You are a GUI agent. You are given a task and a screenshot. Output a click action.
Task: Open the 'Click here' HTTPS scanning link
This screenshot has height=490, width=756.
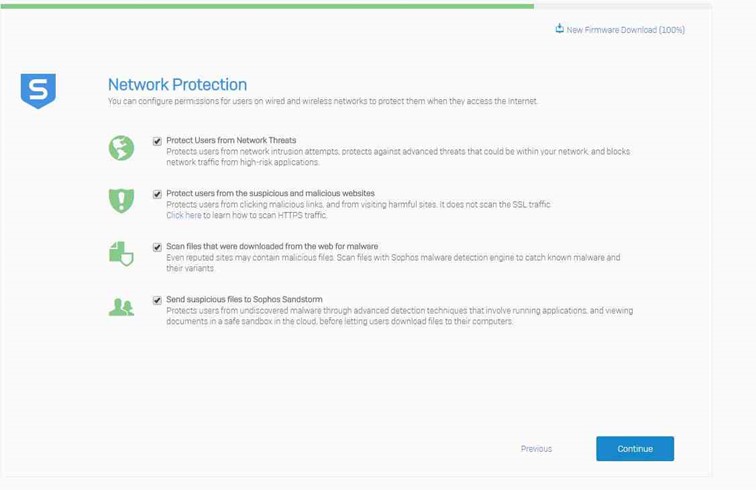184,215
